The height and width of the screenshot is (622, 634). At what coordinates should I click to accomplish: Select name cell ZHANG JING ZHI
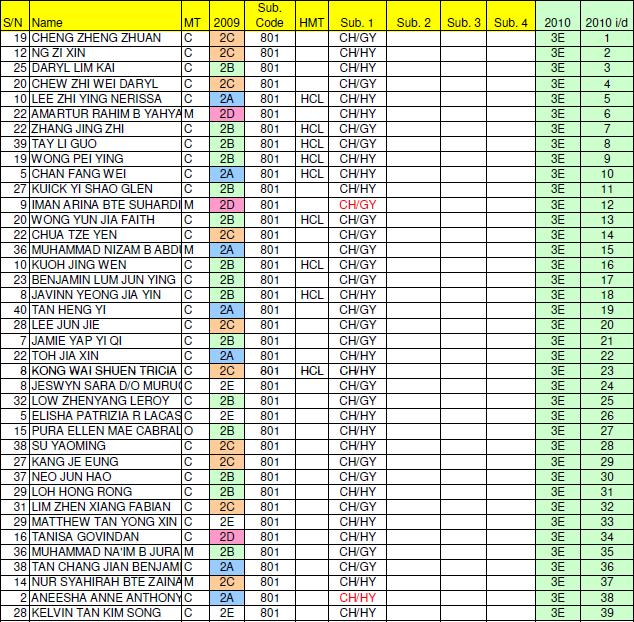105,129
